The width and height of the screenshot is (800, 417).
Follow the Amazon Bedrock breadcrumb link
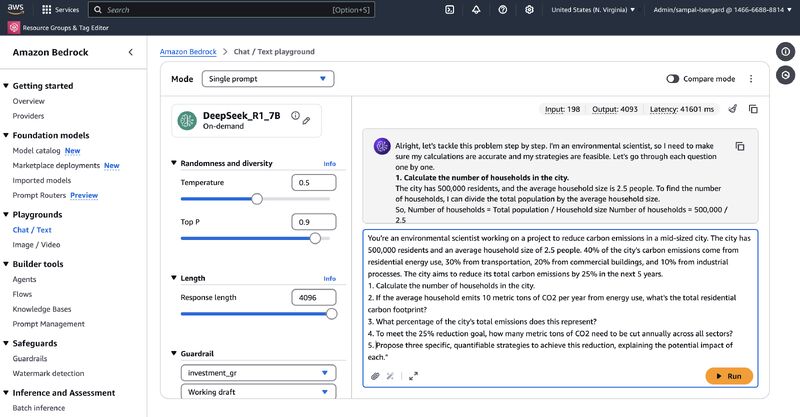188,52
